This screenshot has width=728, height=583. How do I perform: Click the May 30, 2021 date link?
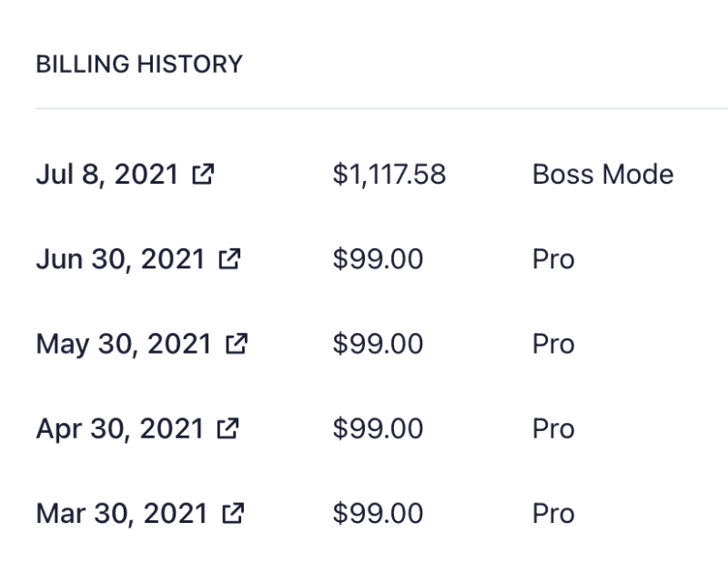124,345
